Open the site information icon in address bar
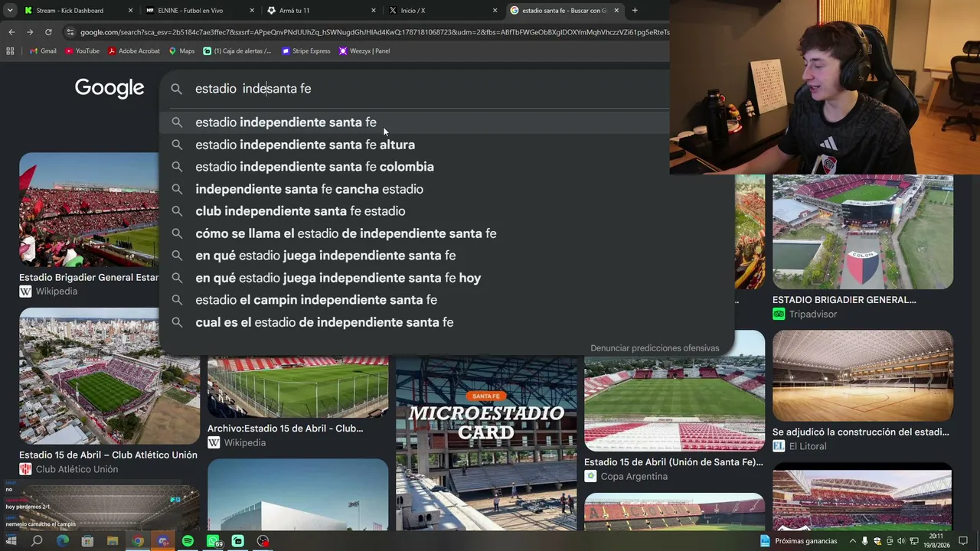Screen dimensions: 980x551 pyautogui.click(x=70, y=32)
